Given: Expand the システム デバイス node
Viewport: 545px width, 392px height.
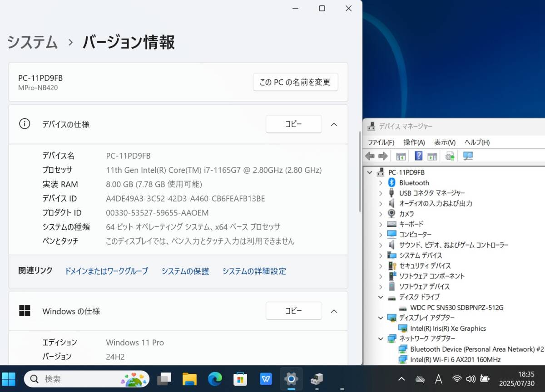Looking at the screenshot, I should [x=381, y=255].
